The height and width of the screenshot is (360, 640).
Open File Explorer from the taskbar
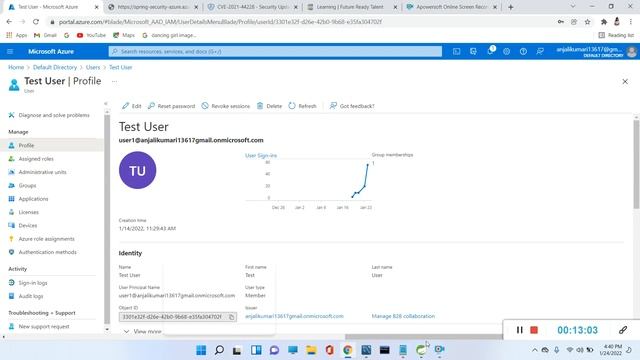[311, 350]
